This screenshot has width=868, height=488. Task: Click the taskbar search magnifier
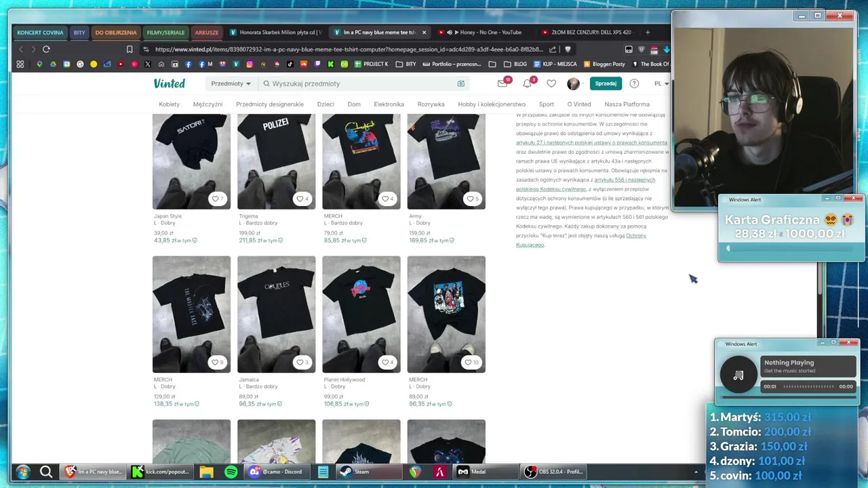(x=46, y=472)
